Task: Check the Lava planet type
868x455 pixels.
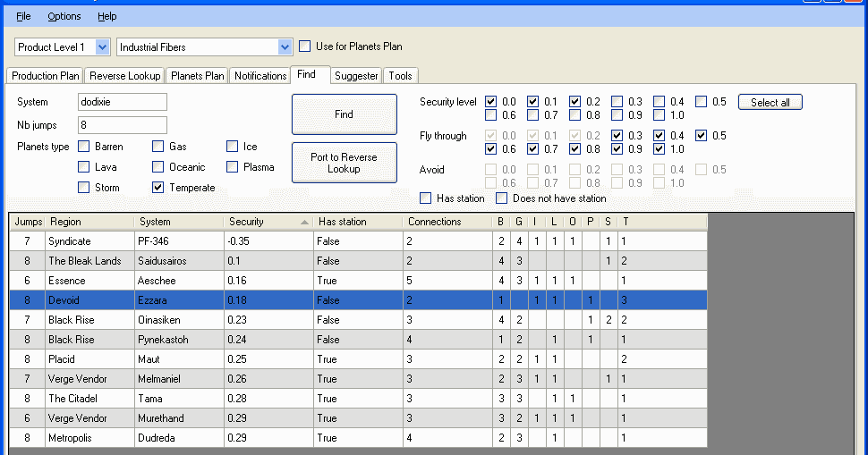Action: click(x=83, y=167)
